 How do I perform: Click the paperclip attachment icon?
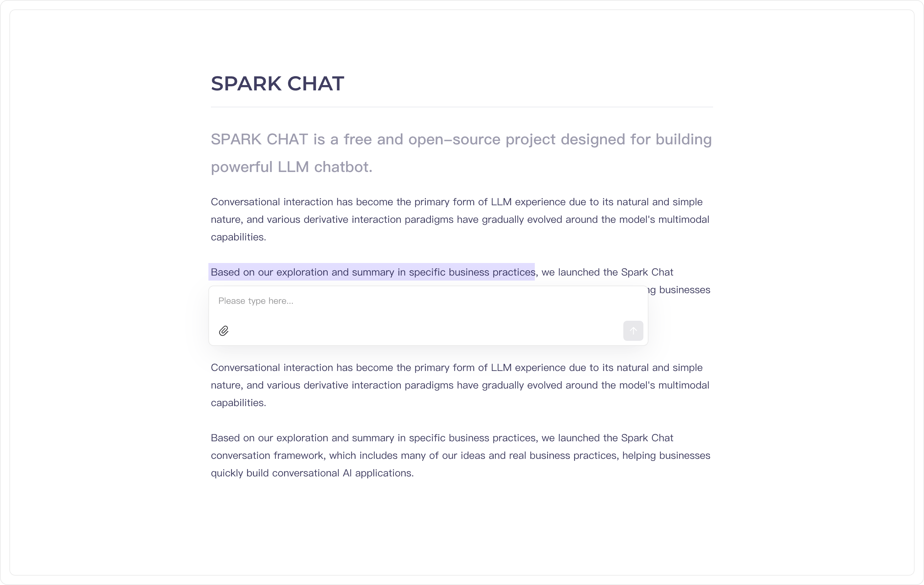click(224, 331)
